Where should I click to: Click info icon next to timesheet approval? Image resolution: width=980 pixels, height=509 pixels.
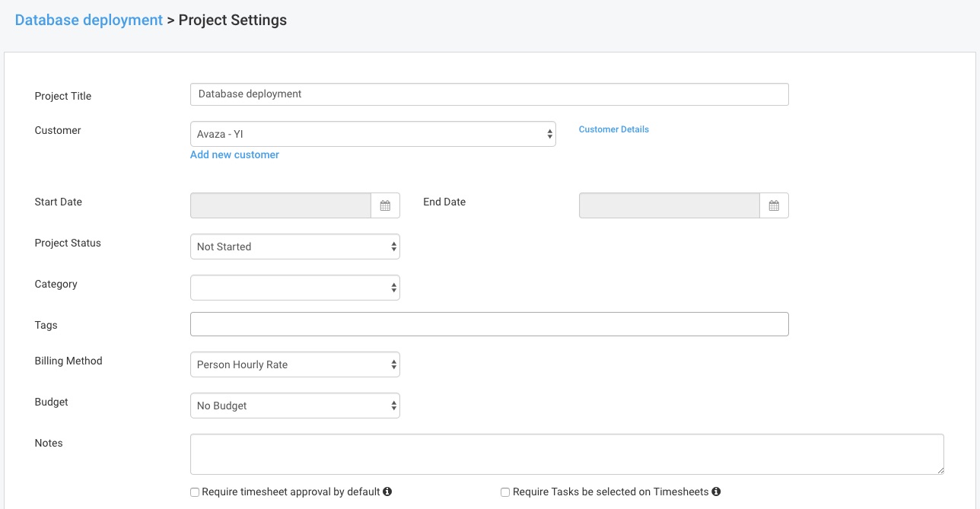[x=387, y=492]
